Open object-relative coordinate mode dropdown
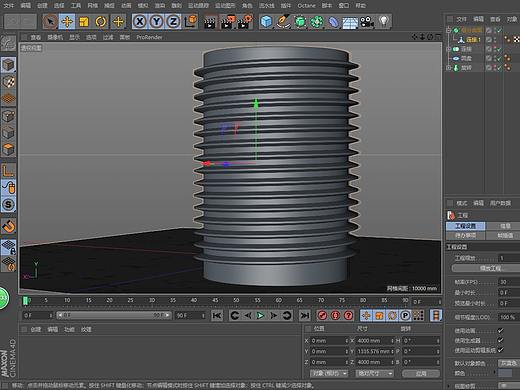Image resolution: width=520 pixels, height=390 pixels. 329,373
